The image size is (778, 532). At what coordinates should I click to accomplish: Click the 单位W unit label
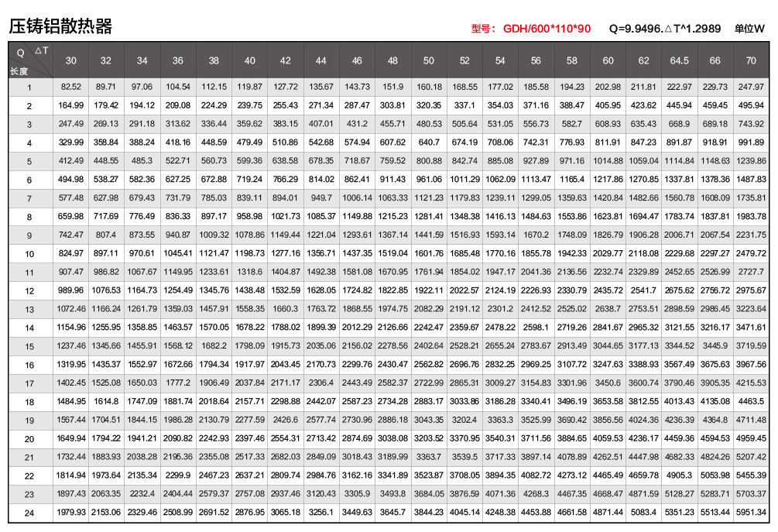(x=749, y=29)
